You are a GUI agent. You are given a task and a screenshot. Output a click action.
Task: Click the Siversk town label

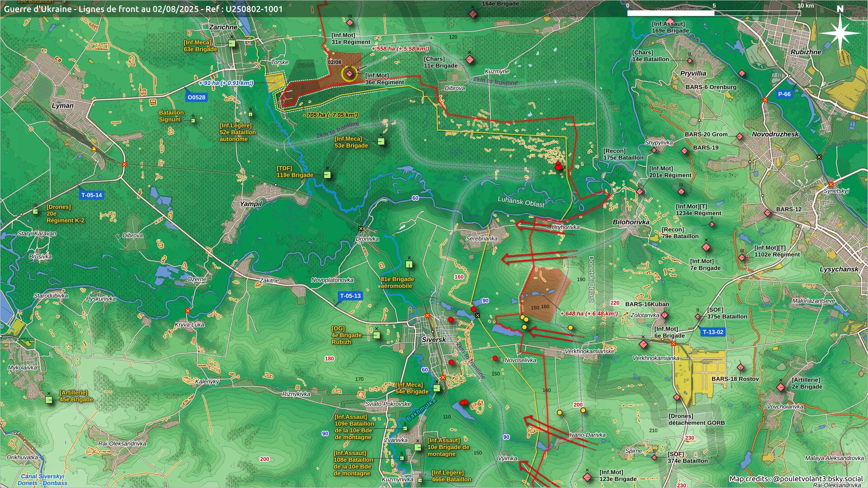(x=434, y=340)
